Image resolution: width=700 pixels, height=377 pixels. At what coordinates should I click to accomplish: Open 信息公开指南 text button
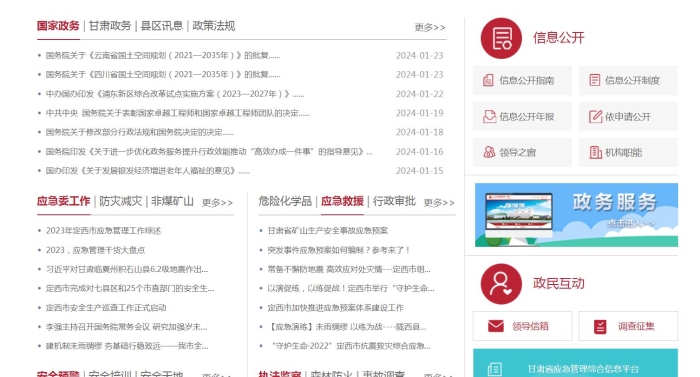[x=526, y=80]
